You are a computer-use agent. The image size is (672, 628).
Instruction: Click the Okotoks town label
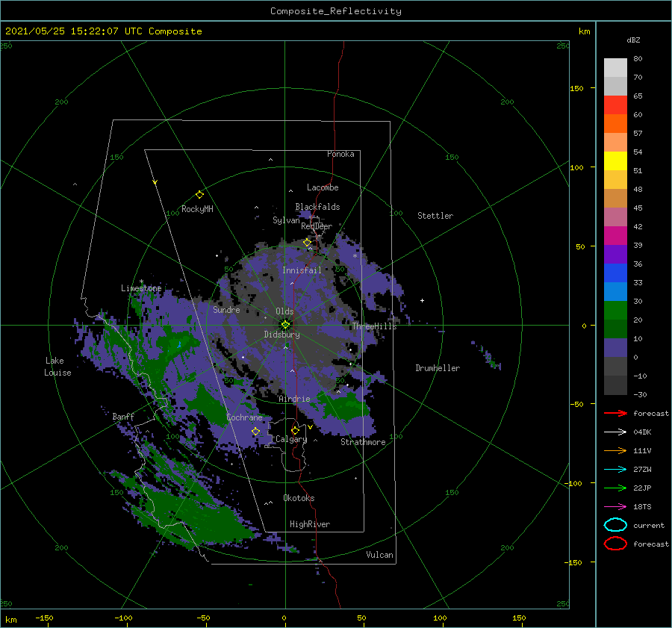coord(299,498)
